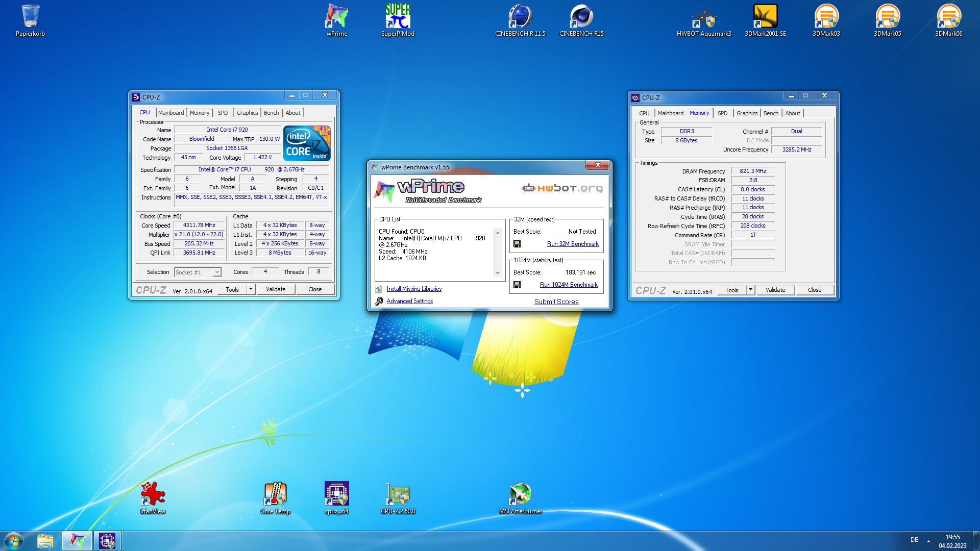Screen dimensions: 980x551
Task: Click scroll-up arrow in CPU List box
Action: click(x=498, y=232)
